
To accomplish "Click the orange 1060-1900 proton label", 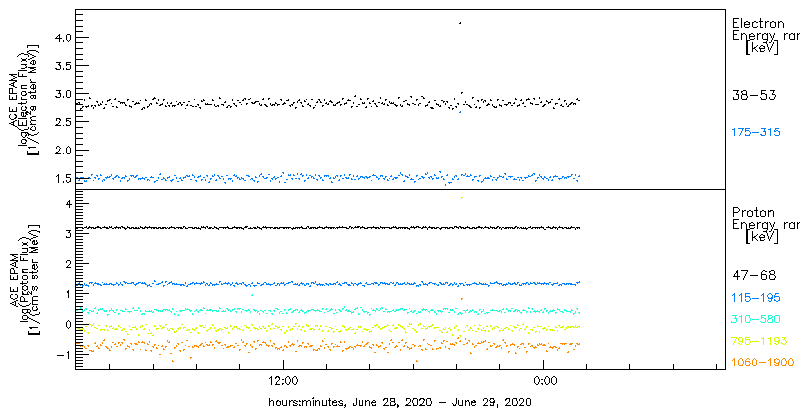I will click(762, 363).
